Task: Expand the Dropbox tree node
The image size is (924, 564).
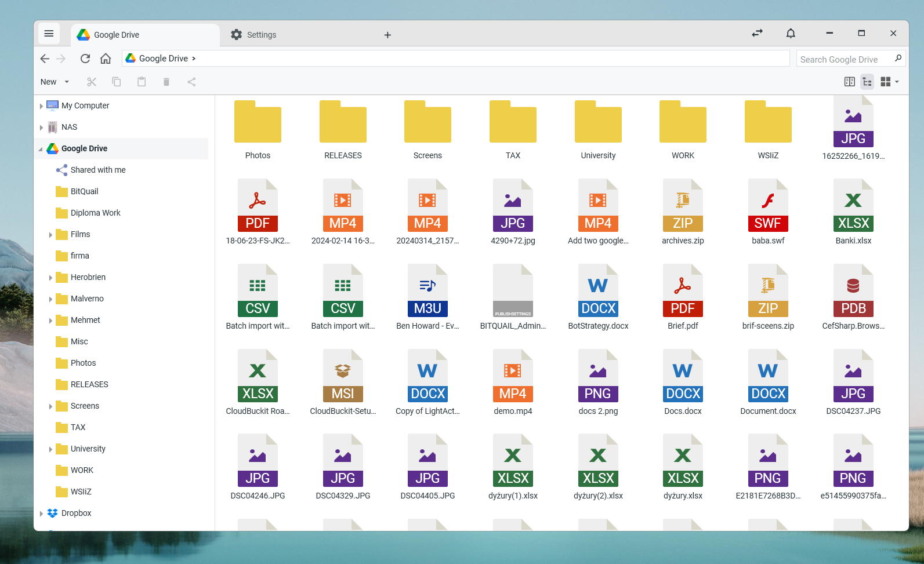Action: coord(41,514)
